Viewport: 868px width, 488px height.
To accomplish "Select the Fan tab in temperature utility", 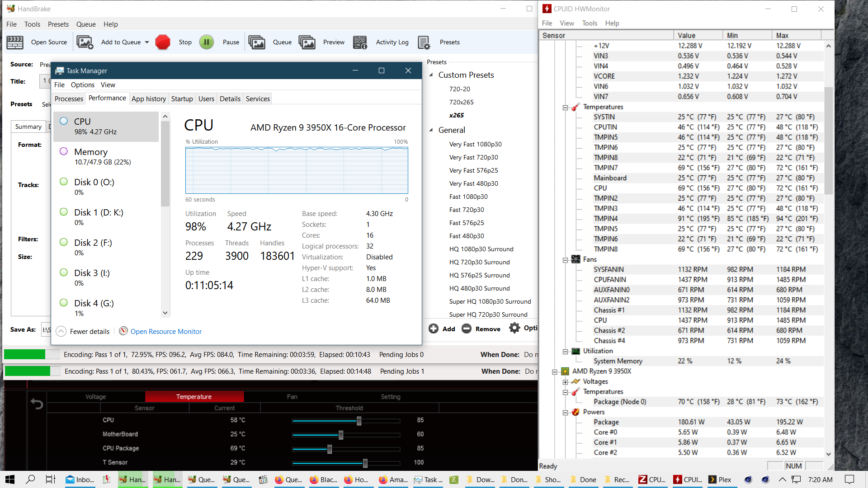I will (x=292, y=397).
